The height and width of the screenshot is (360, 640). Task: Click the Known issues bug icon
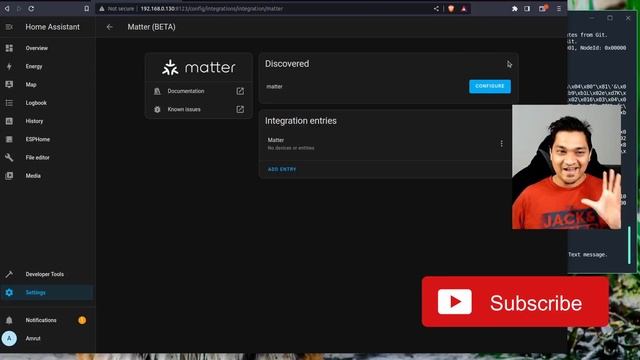(157, 109)
